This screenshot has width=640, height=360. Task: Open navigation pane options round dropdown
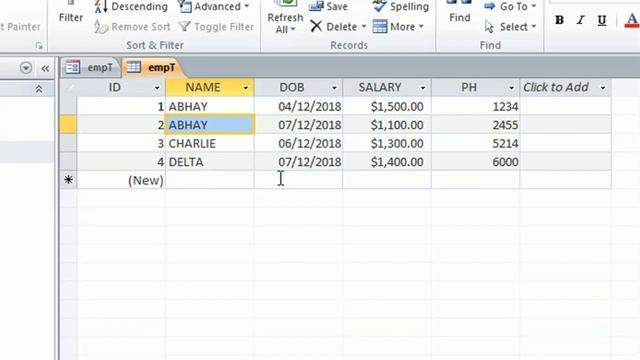point(26,68)
